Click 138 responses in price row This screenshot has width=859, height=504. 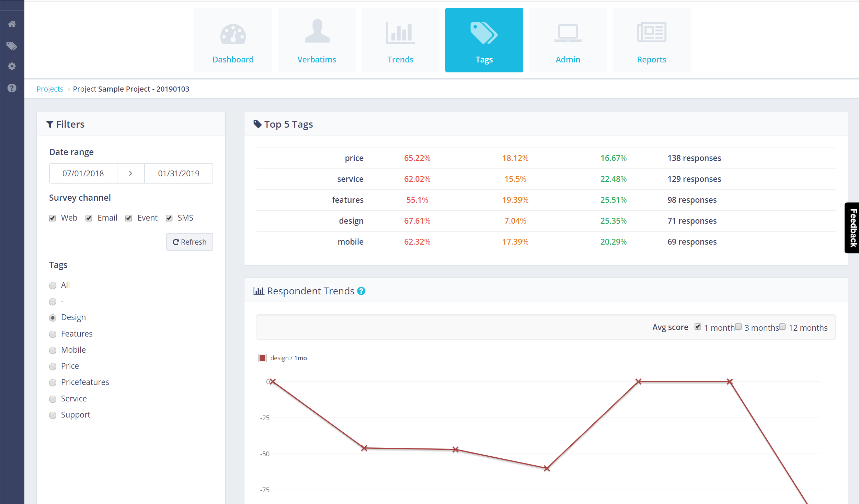(694, 158)
